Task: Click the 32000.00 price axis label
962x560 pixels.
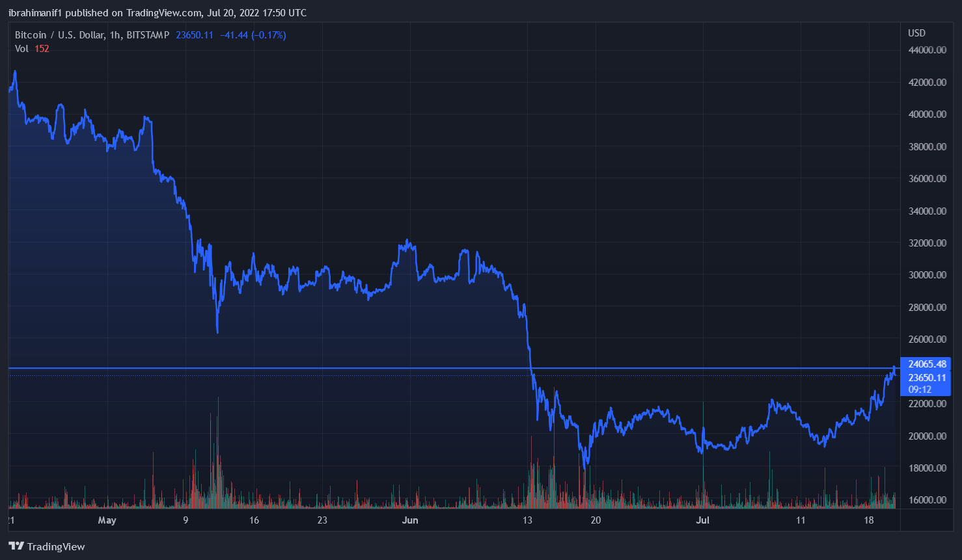Action: 928,243
